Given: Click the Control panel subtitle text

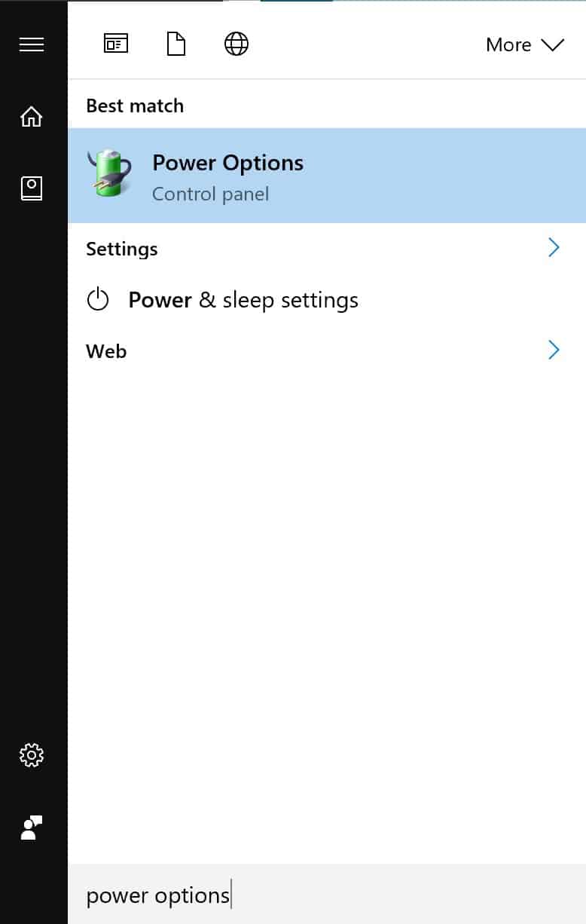Looking at the screenshot, I should [x=210, y=194].
